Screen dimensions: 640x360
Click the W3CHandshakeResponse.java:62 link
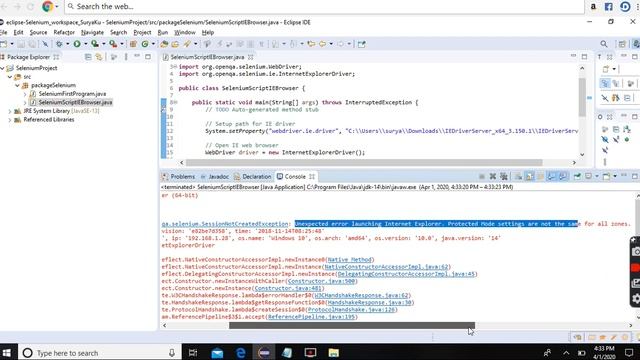click(362, 296)
